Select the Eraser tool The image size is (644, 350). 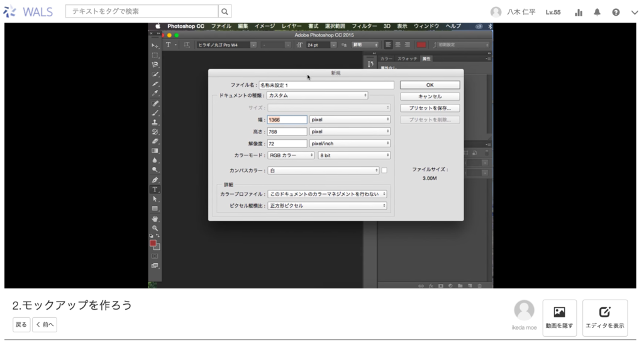point(155,141)
